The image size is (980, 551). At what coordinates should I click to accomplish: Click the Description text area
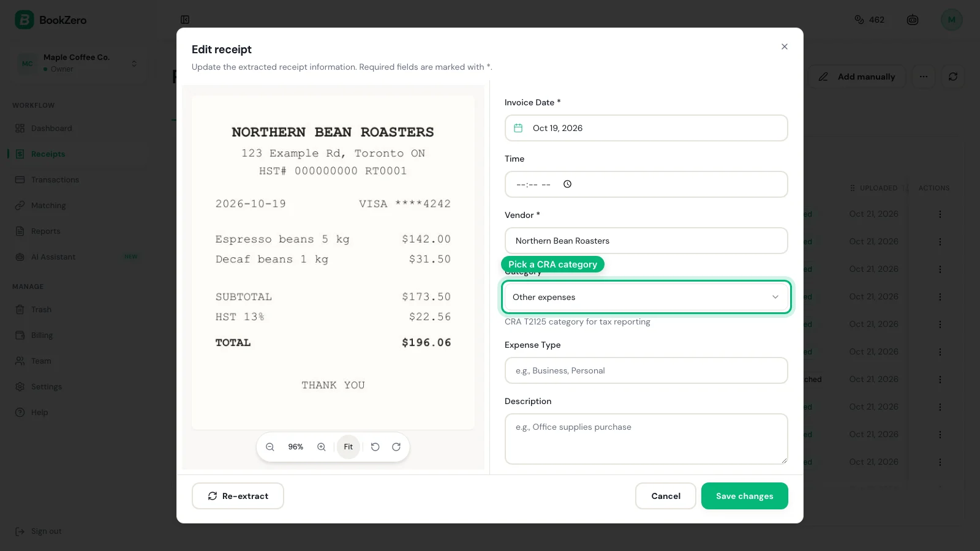tap(646, 439)
